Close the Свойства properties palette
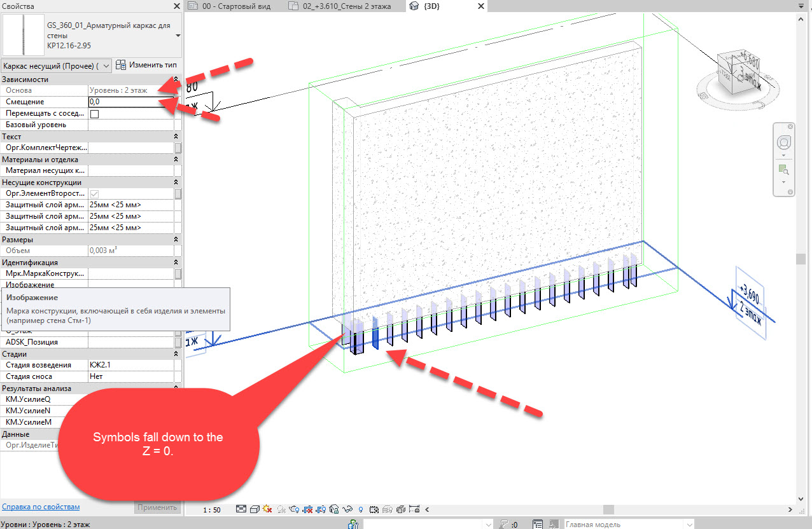 point(176,6)
